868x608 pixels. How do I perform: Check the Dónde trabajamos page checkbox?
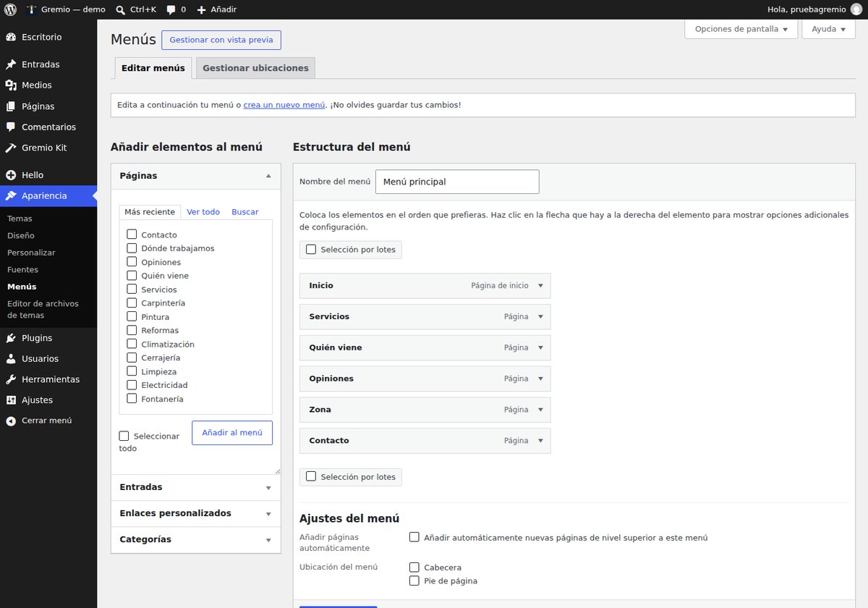click(x=132, y=248)
